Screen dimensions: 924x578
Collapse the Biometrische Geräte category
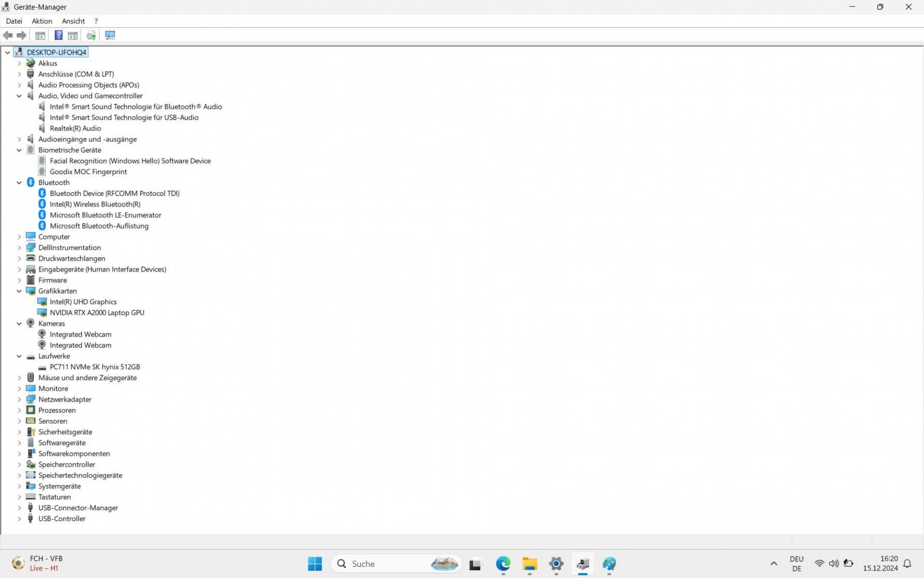pos(19,150)
